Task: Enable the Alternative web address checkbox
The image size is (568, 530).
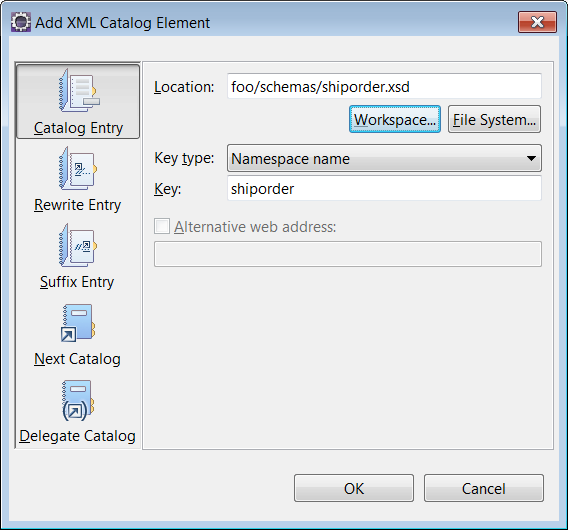Action: [162, 226]
